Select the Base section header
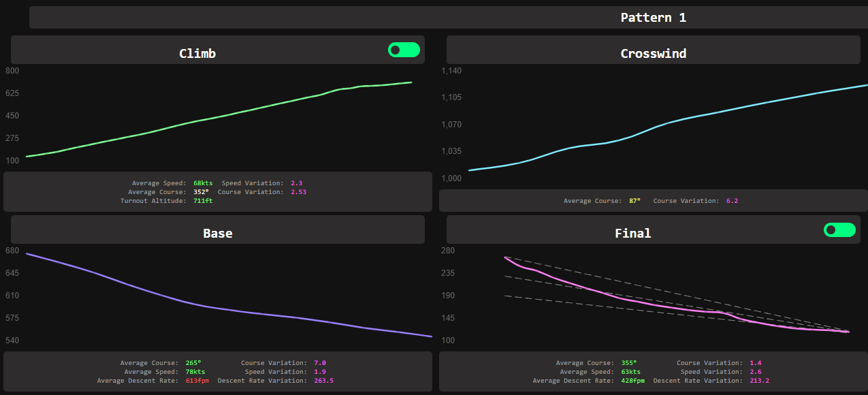The width and height of the screenshot is (868, 395). tap(217, 233)
